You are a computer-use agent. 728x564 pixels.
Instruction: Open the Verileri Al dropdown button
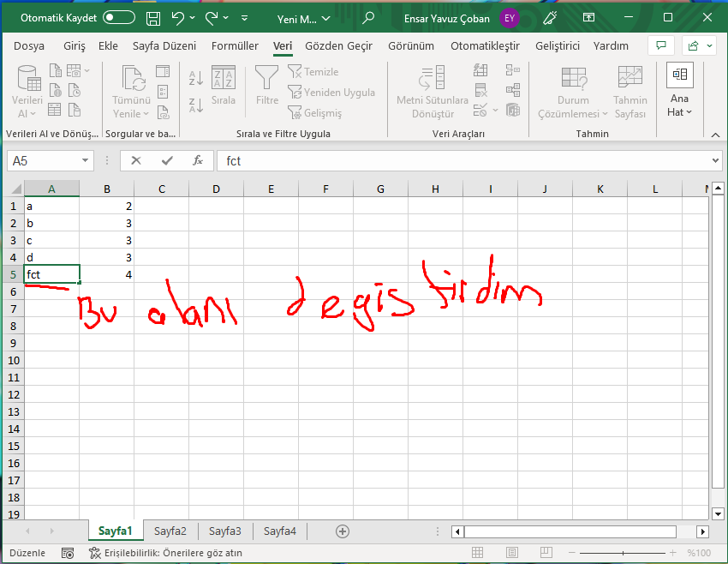[x=27, y=92]
